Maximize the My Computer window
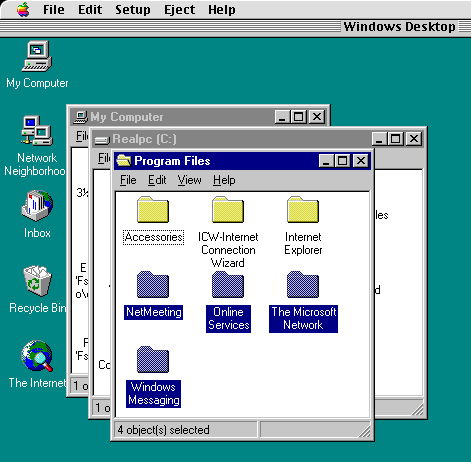The width and height of the screenshot is (471, 462). [x=299, y=117]
